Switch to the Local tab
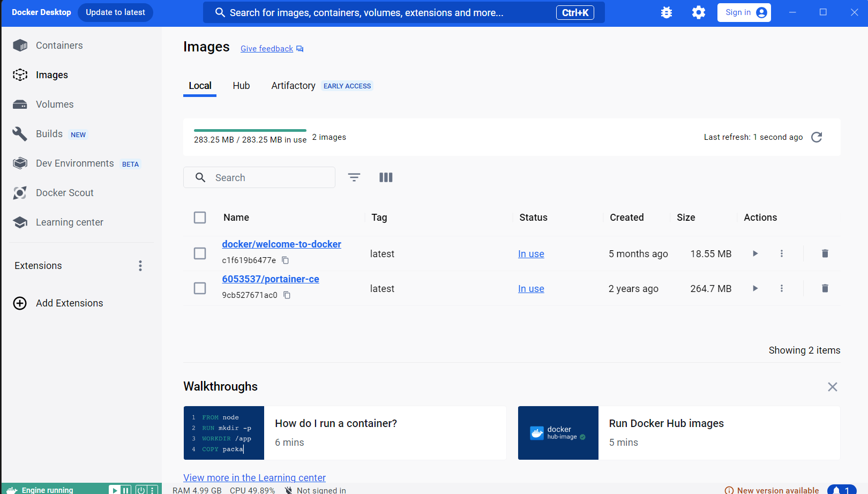This screenshot has width=868, height=494. click(200, 86)
